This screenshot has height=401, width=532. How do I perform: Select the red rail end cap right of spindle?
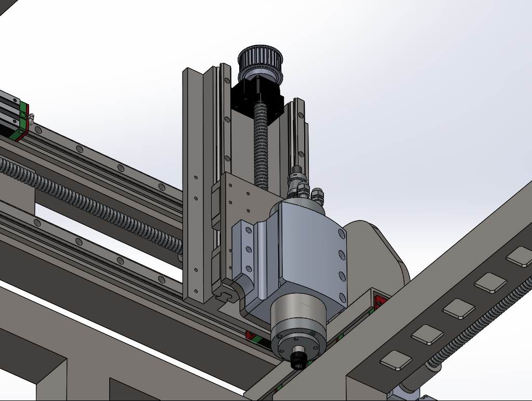click(x=379, y=303)
